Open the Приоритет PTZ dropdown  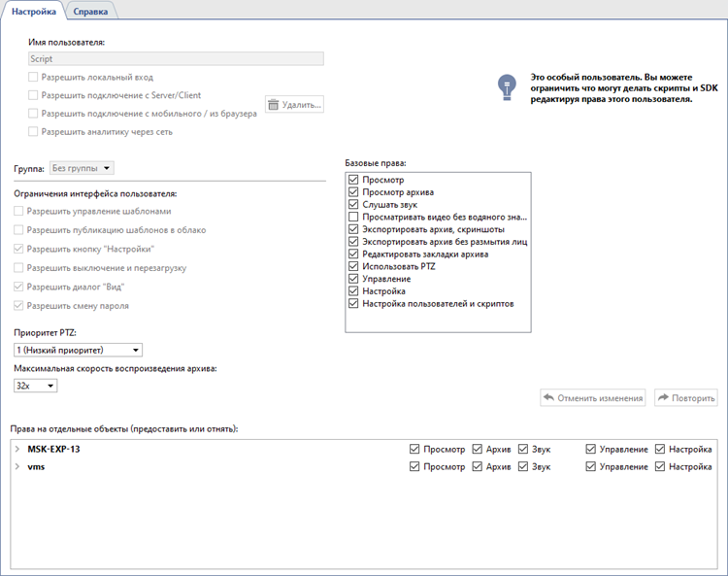pos(78,350)
